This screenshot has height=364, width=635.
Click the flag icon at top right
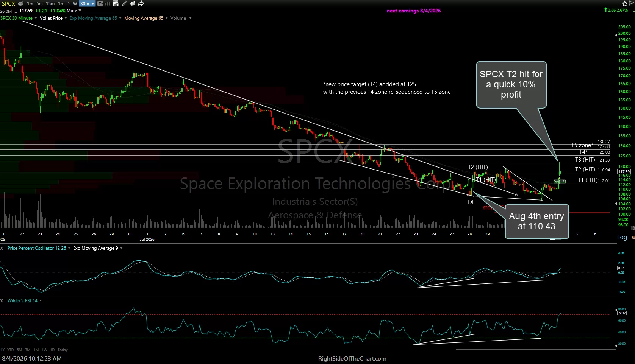(x=631, y=3)
